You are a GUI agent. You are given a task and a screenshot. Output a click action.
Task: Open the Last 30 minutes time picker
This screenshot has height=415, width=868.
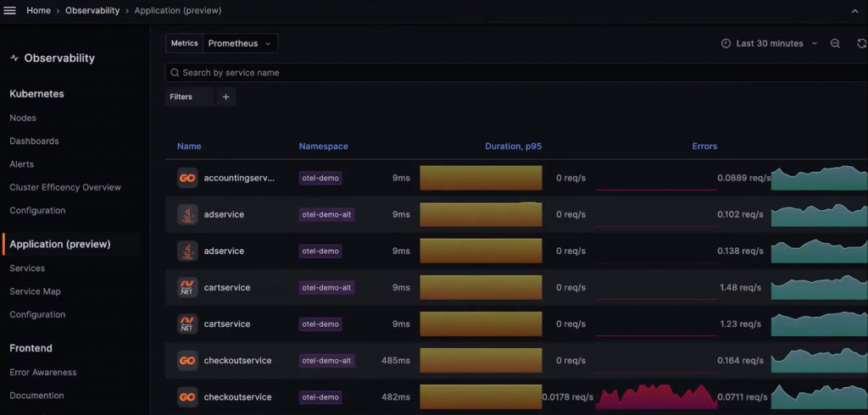coord(770,43)
